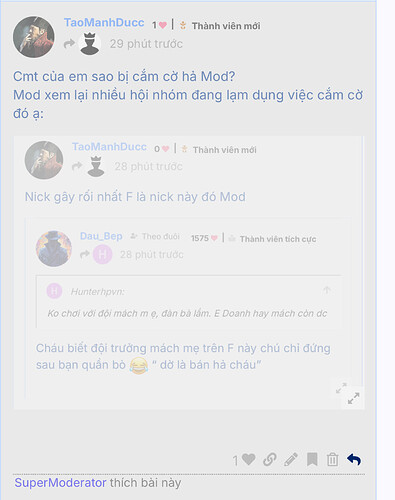The image size is (395, 500).
Task: Delete post with trash icon
Action: 332,459
